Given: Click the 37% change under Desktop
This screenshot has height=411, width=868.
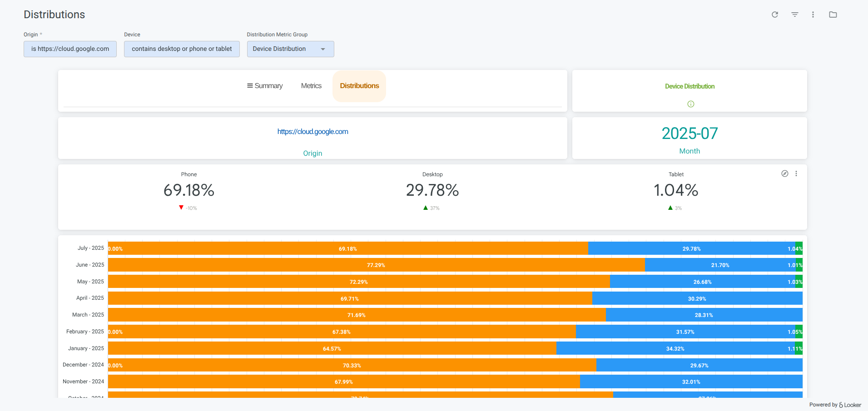Looking at the screenshot, I should point(435,208).
